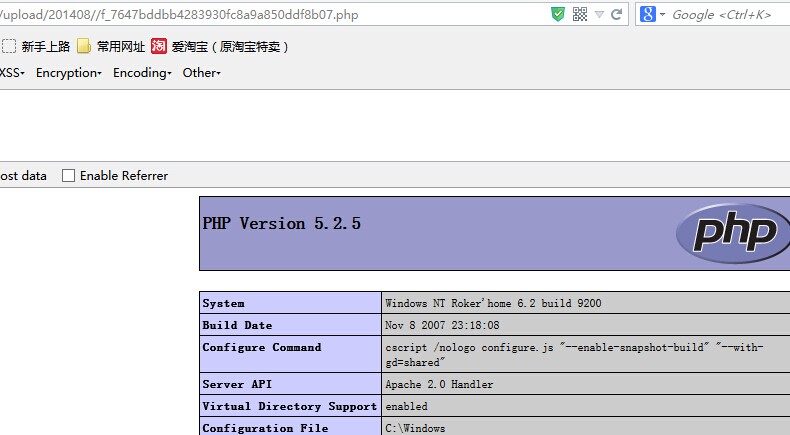The image size is (790, 435).
Task: Select the Windows NT Roker'home 6.2 build 9200 value
Action: coord(493,303)
